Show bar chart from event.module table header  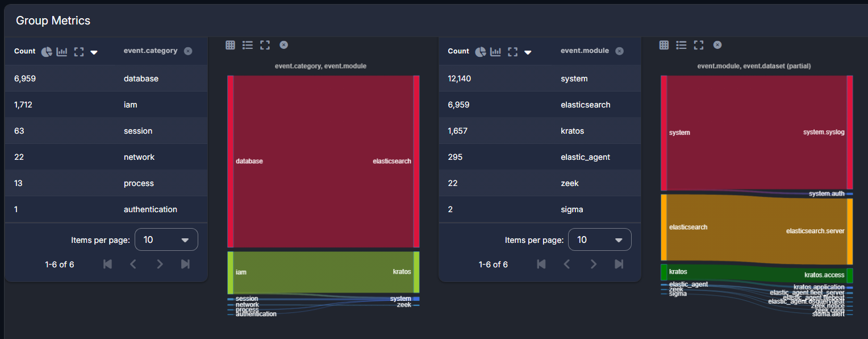(x=496, y=51)
